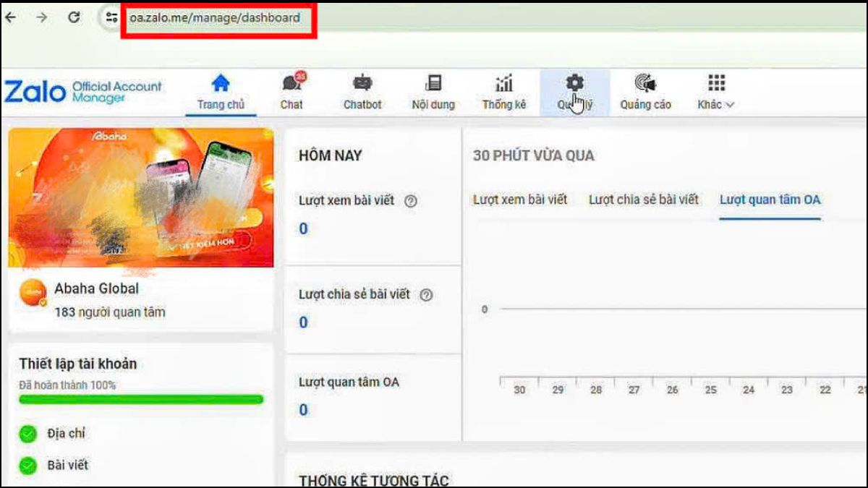
Task: Open the Địa chỉ setup item
Action: tap(66, 434)
